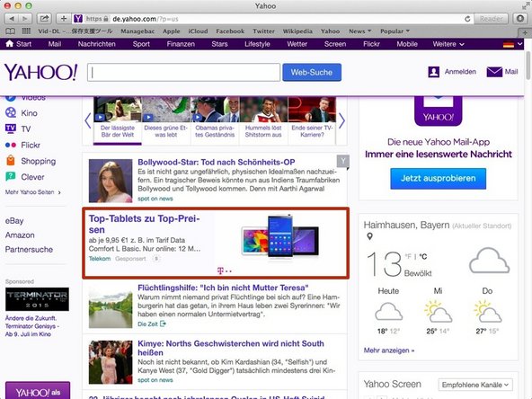Open the News bookmarks folder

point(359,31)
